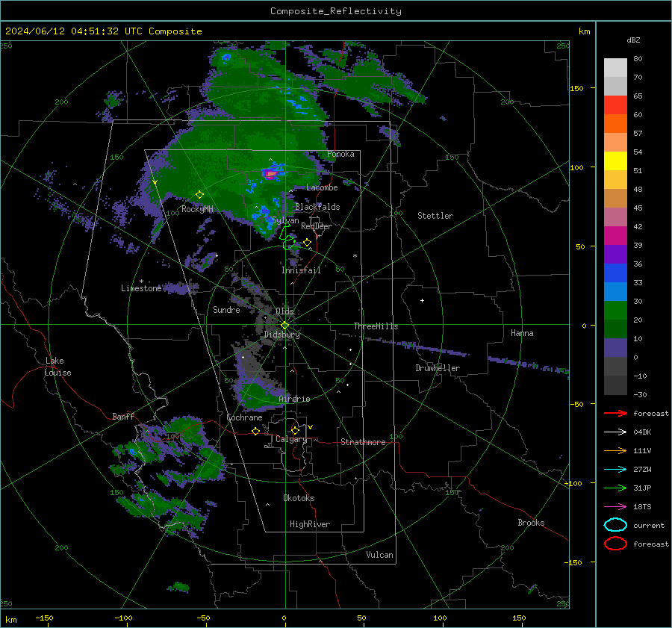This screenshot has width=672, height=628.
Task: Click the yellow diamond marker beside RedDeer
Action: [307, 243]
